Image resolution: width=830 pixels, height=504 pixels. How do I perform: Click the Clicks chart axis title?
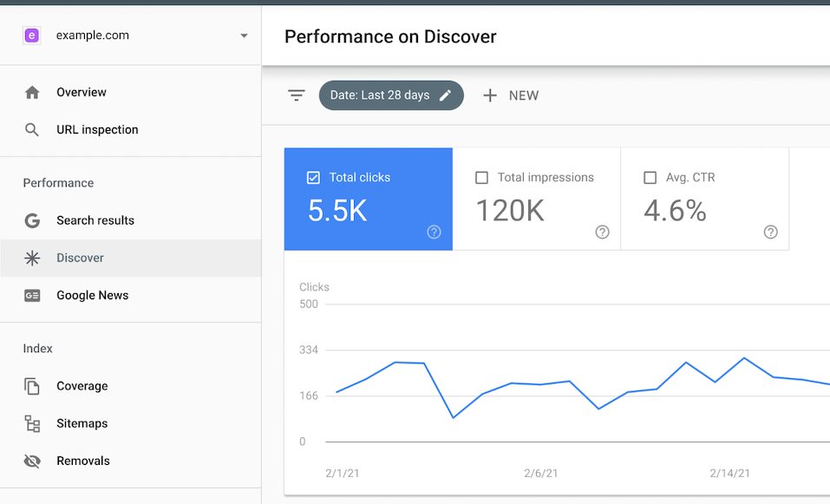(315, 287)
